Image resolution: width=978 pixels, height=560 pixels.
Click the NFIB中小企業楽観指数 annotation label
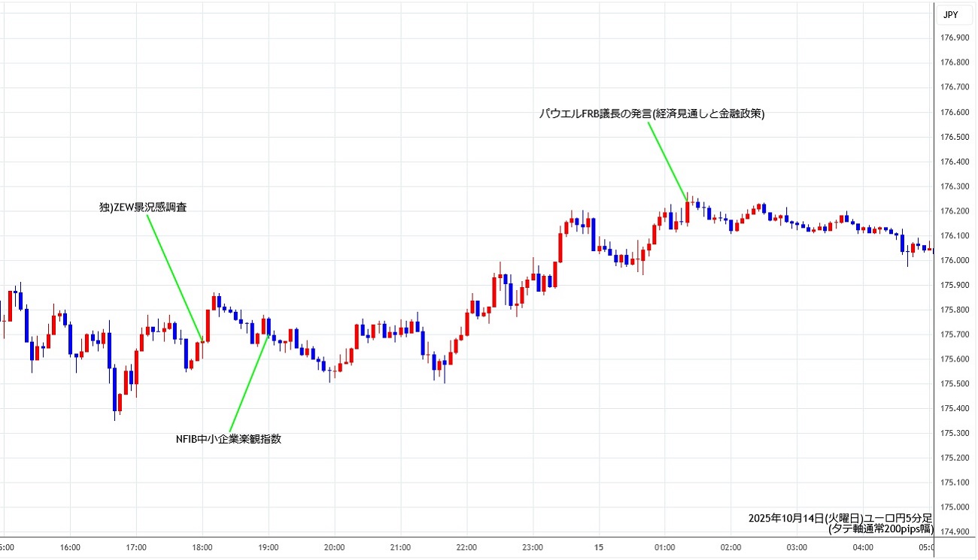[229, 440]
